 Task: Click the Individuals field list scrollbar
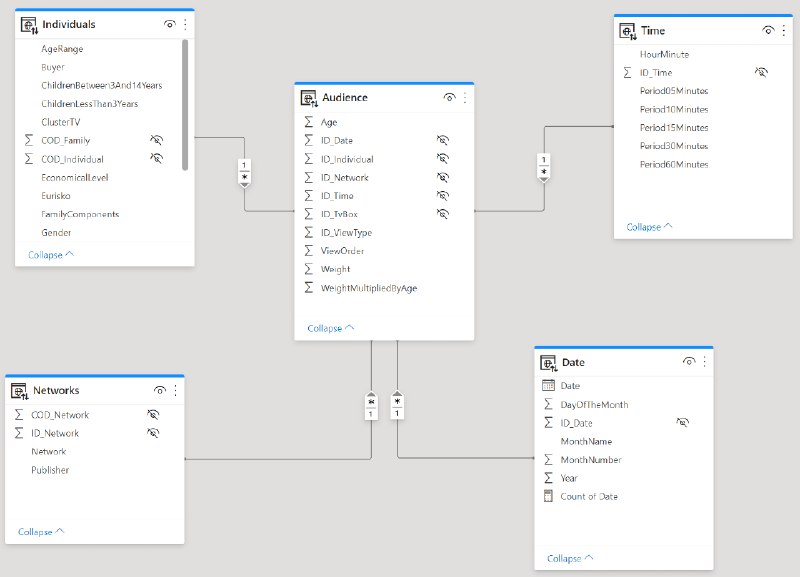click(185, 105)
